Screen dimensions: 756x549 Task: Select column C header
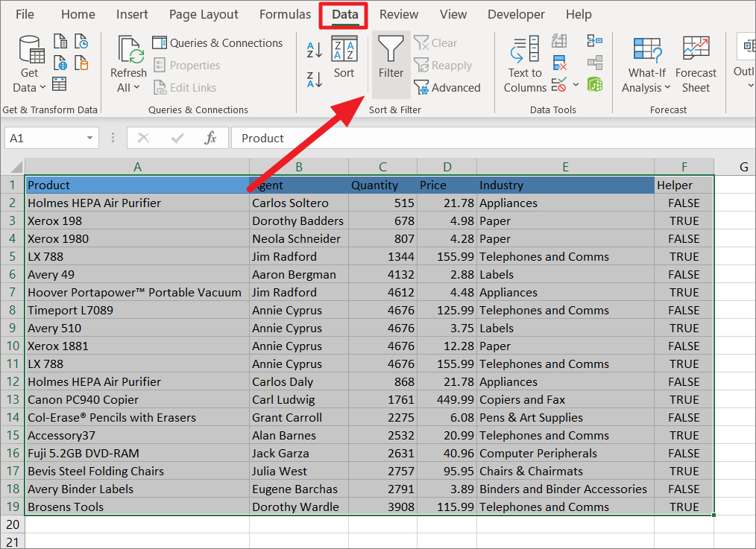point(382,167)
